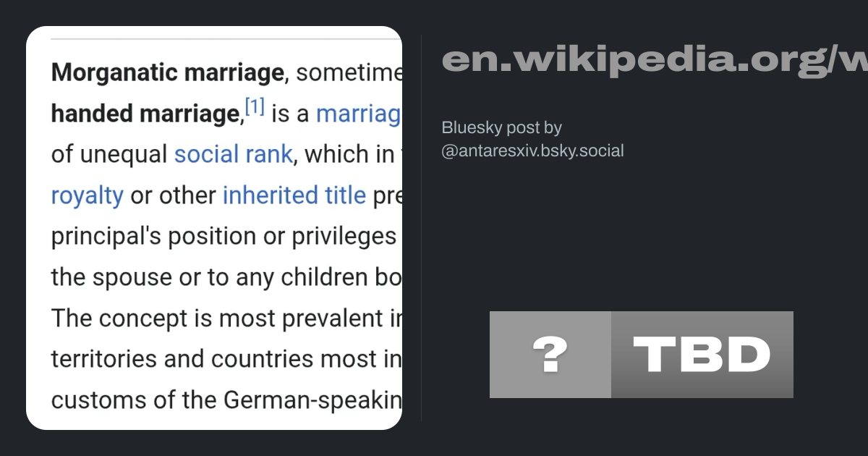Click the 'territories and countries most' line
The height and width of the screenshot is (456, 868).
coord(224,359)
